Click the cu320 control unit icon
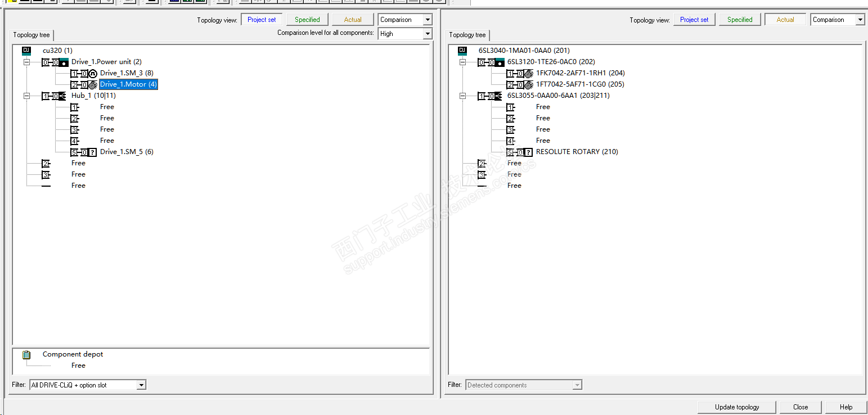Image resolution: width=868 pixels, height=415 pixels. [x=26, y=51]
